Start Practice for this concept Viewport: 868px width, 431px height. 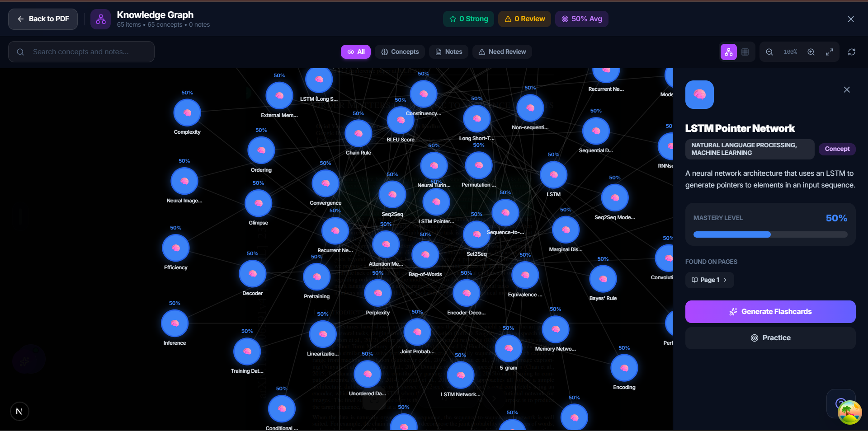click(x=770, y=337)
